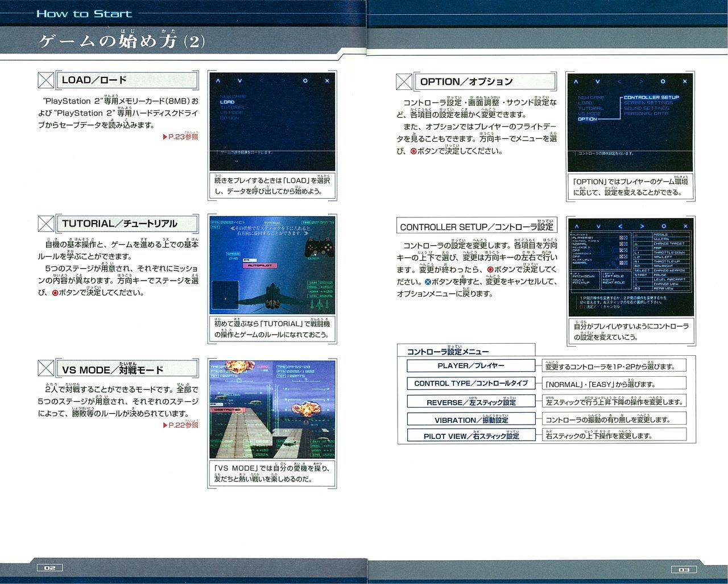The image size is (728, 584).
Task: Follow the P.23参照 page reference
Action: click(x=180, y=137)
